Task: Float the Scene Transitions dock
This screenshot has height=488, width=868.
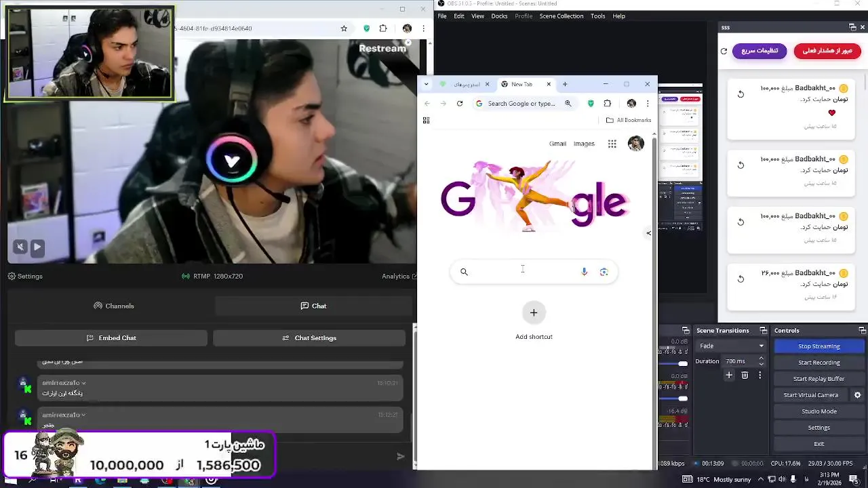Action: [763, 330]
